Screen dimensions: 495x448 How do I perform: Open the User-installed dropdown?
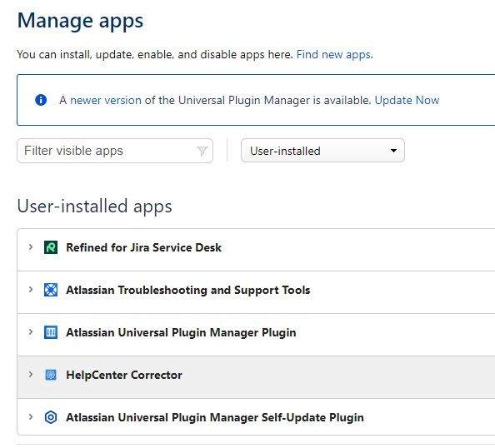(322, 151)
